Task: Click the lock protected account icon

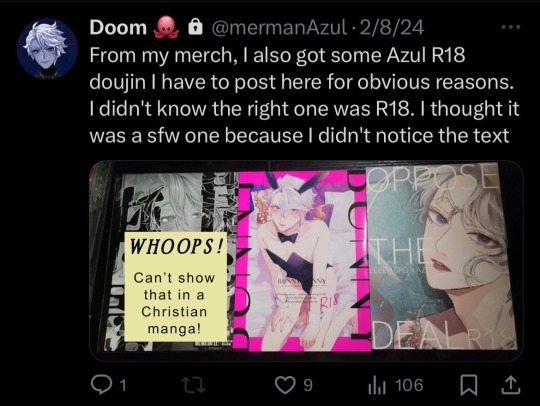Action: pos(195,27)
